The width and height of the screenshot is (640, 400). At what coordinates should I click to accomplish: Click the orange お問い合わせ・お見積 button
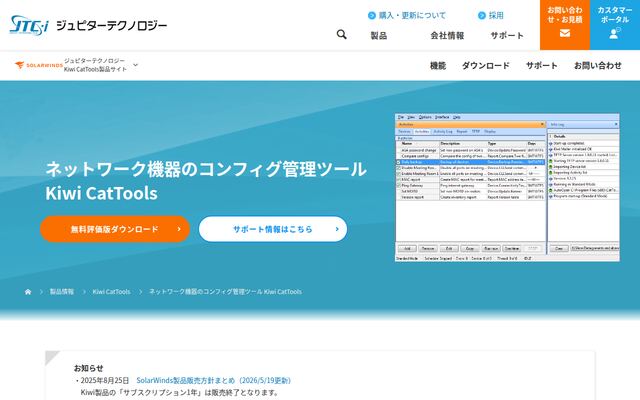[565, 25]
